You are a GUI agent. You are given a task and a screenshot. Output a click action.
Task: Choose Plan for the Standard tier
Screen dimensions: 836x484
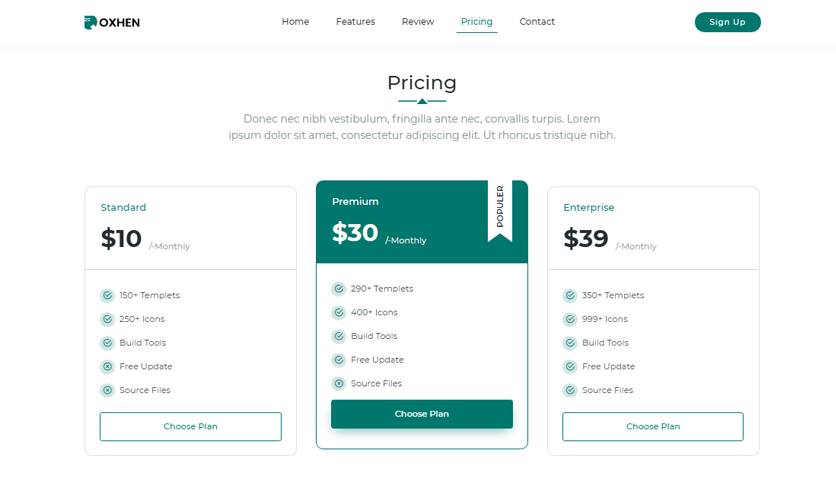tap(190, 426)
